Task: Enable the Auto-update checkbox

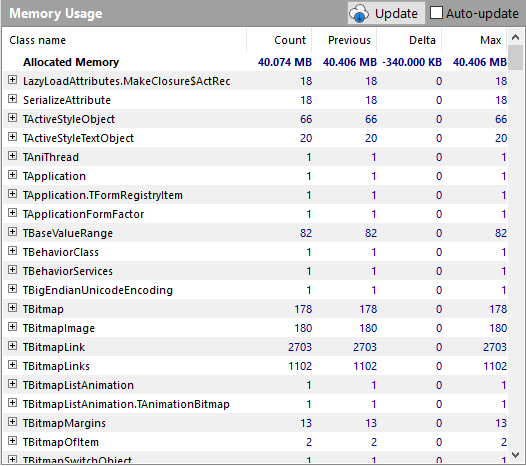Action: click(436, 13)
